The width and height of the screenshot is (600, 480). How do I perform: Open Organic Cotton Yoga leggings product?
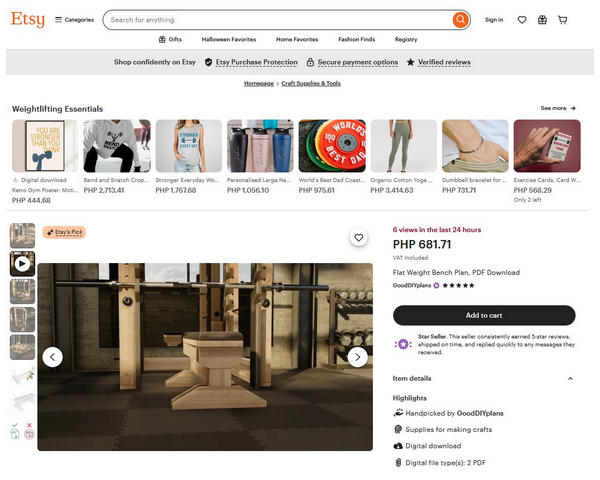(x=403, y=146)
